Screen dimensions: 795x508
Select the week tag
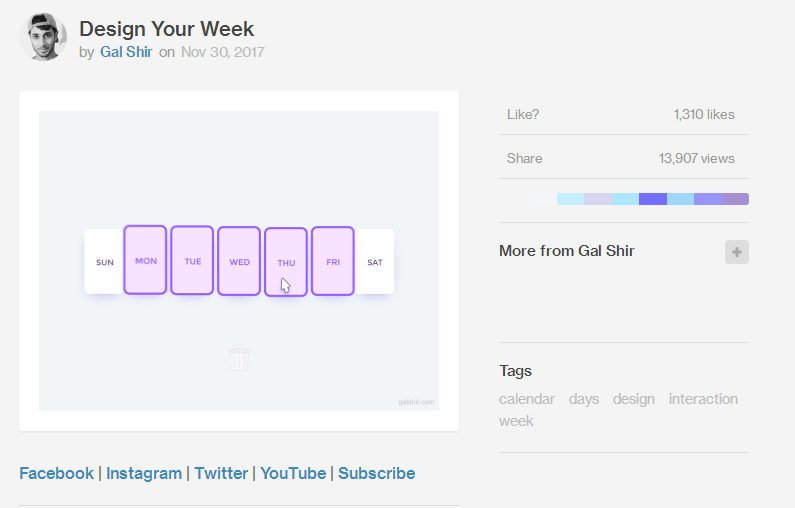(x=516, y=421)
